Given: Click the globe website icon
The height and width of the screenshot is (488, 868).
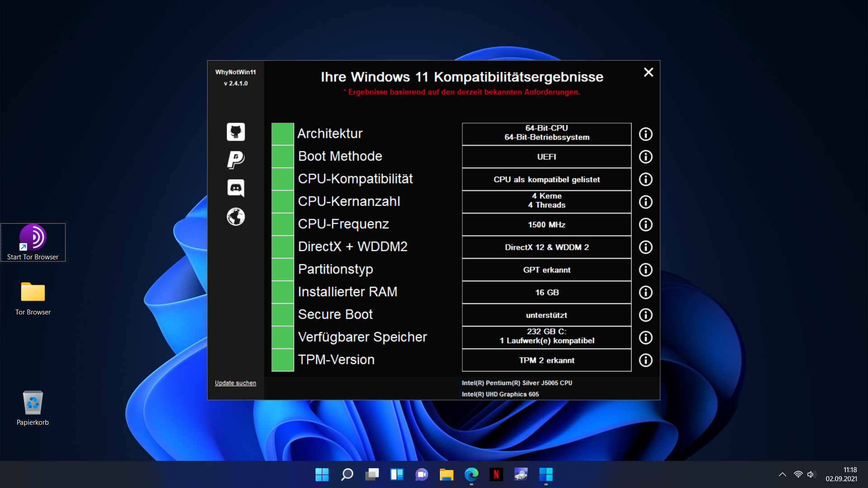Looking at the screenshot, I should click(x=236, y=217).
